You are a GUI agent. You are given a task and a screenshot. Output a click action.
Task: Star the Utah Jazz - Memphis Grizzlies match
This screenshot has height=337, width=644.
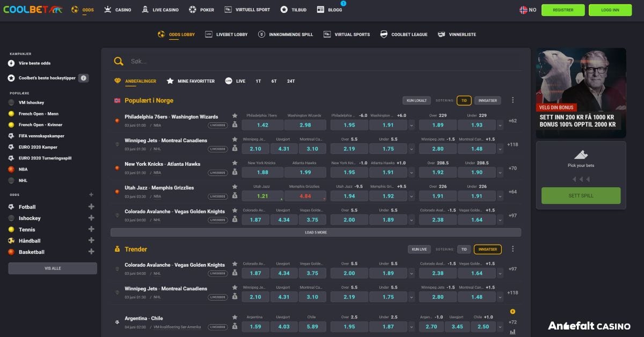pyautogui.click(x=235, y=186)
